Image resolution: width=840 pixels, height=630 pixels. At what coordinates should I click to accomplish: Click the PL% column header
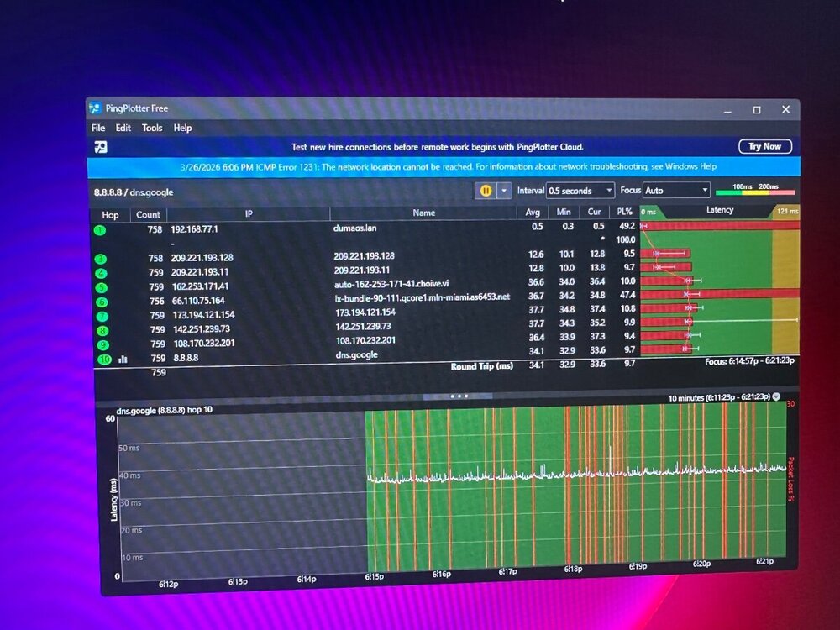click(x=623, y=213)
